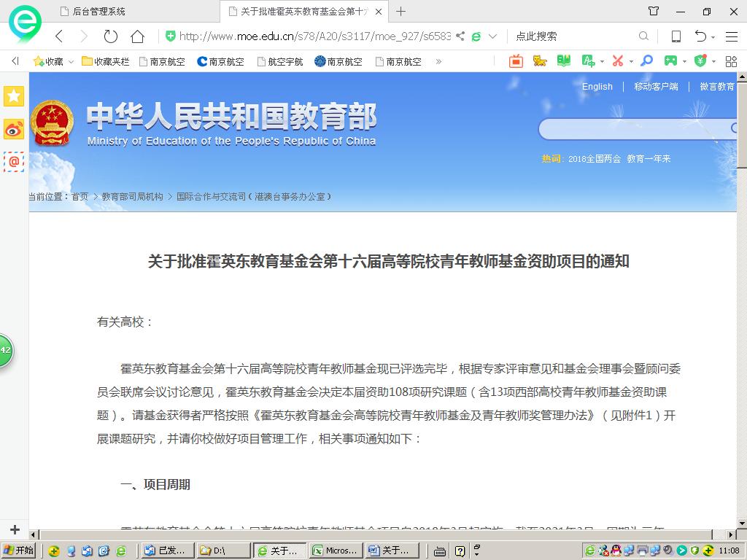Show more bookmarks with the » chevron
747x560 pixels.
pos(438,62)
